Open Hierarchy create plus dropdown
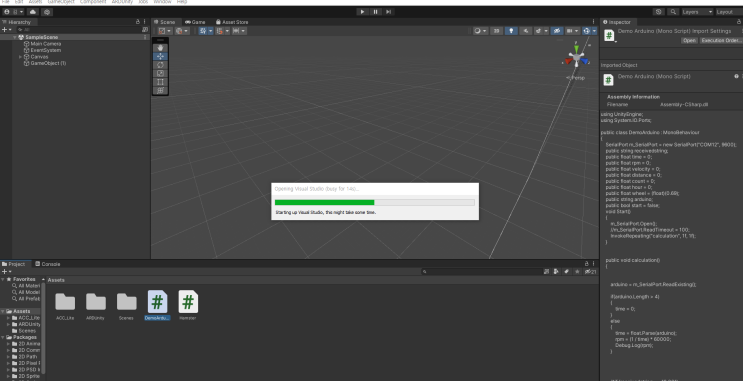Screen dimensions: 743x381 click(x=7, y=29)
